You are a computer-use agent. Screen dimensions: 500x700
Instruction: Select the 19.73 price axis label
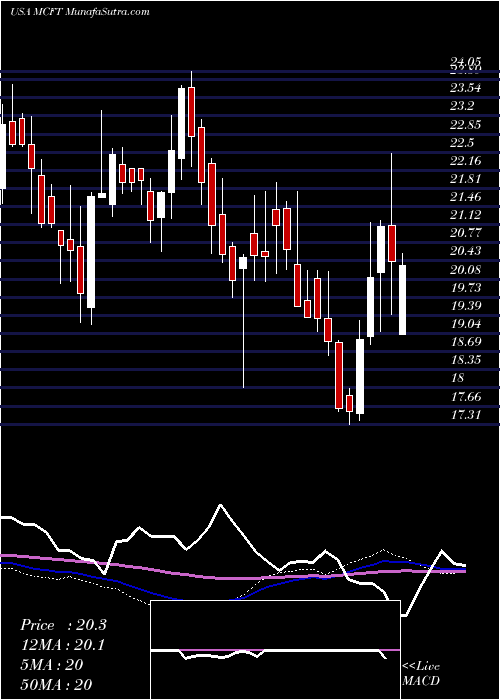click(466, 288)
